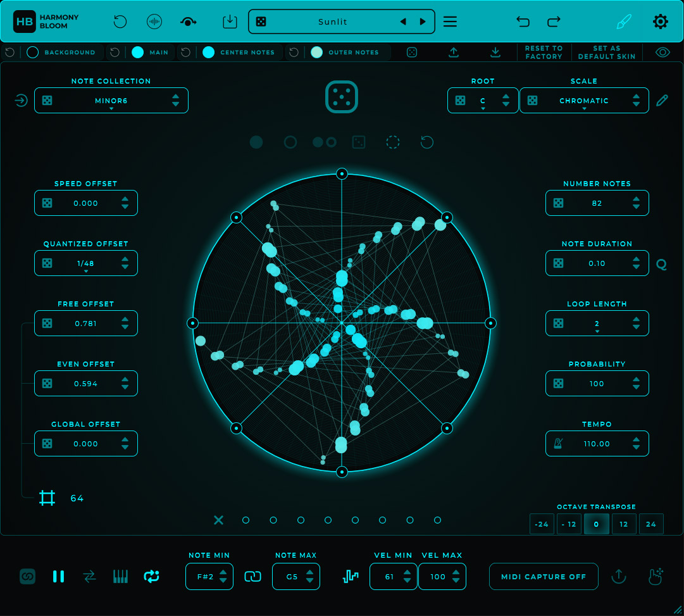
Task: Open the hamburger menu in top bar
Action: pos(450,21)
